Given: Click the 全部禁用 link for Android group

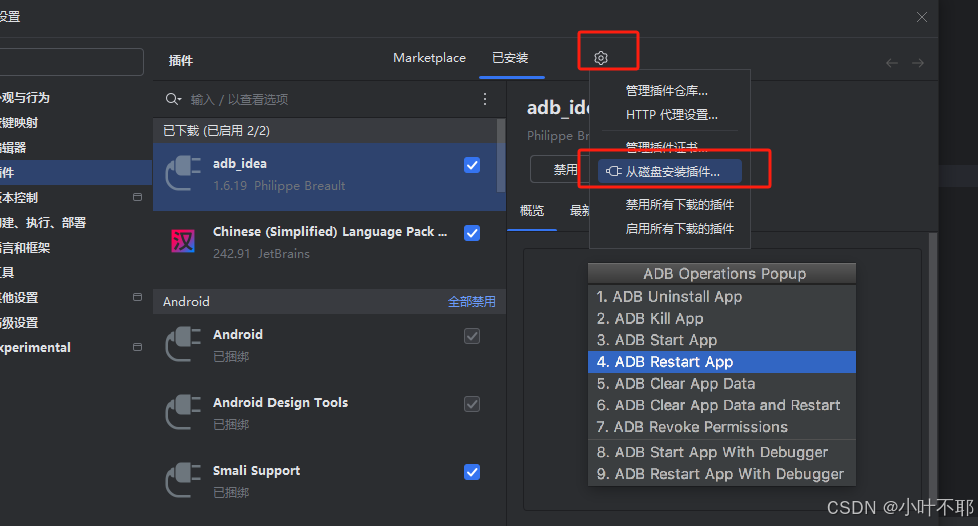Looking at the screenshot, I should [472, 302].
